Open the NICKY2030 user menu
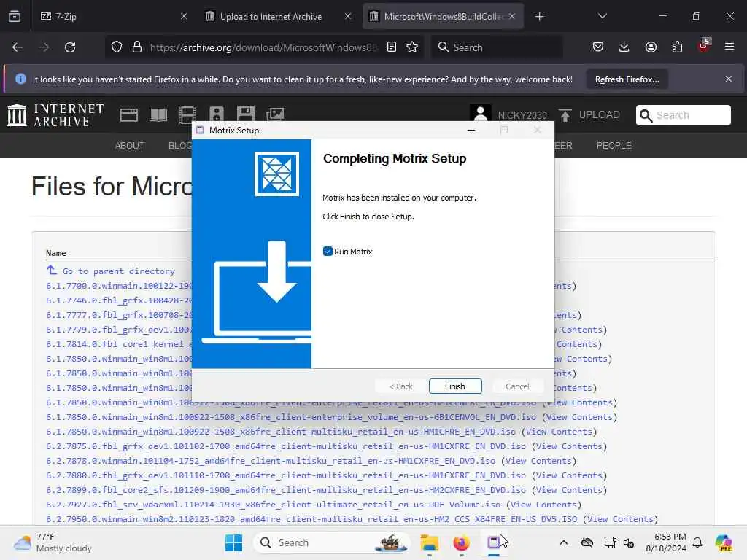 508,114
